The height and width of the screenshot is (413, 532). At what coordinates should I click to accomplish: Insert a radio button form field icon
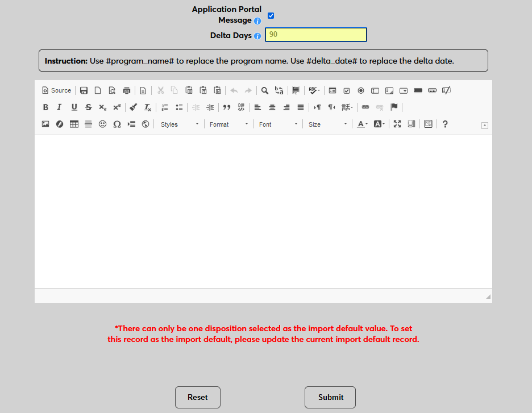pyautogui.click(x=361, y=90)
